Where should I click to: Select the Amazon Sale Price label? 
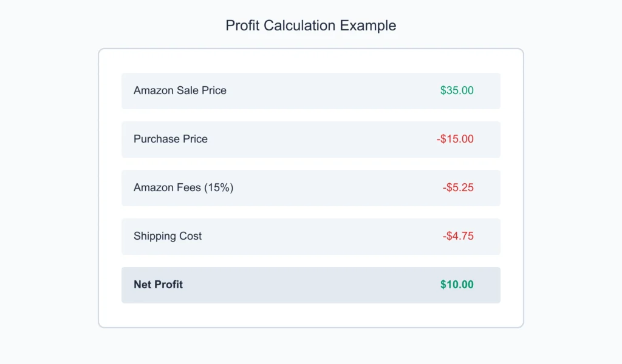coord(180,90)
